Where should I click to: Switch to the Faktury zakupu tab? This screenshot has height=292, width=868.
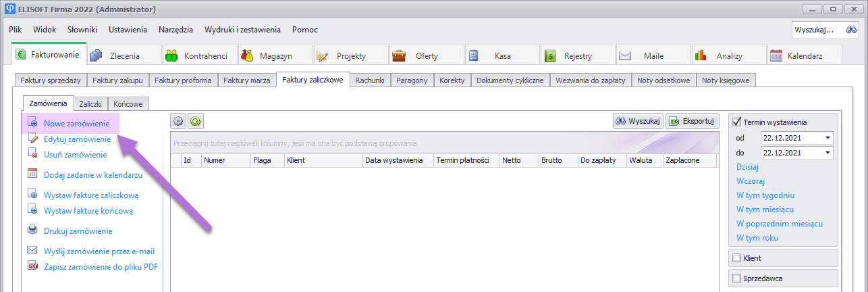tap(117, 80)
